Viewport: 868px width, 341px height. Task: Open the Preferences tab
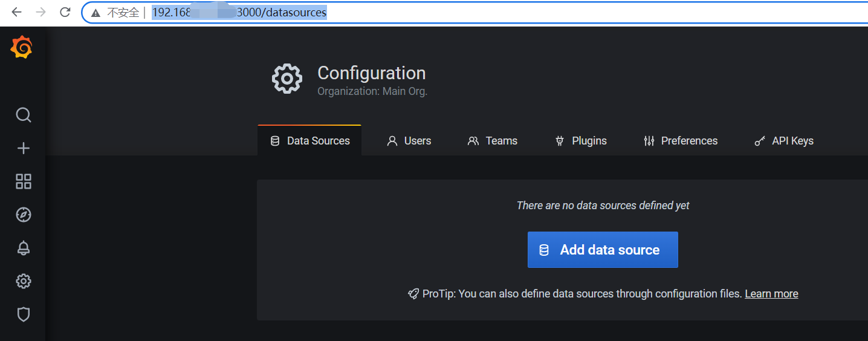click(x=681, y=141)
